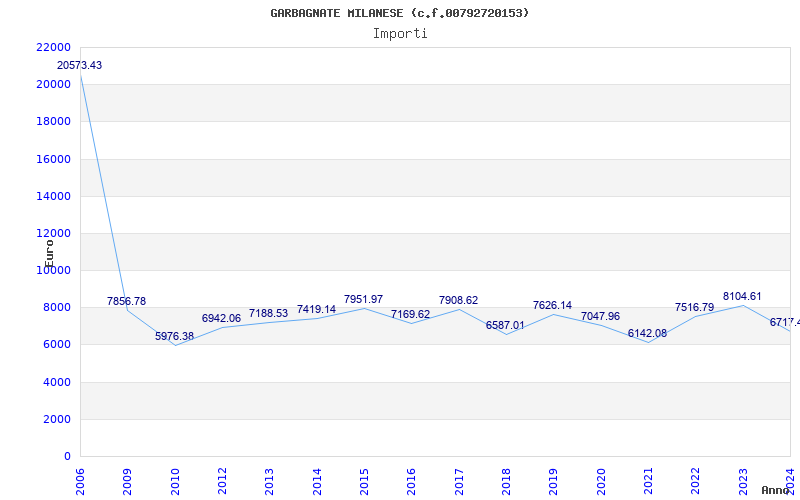Click the x-axis year 2020
Screen dimensions: 800x500
point(601,482)
